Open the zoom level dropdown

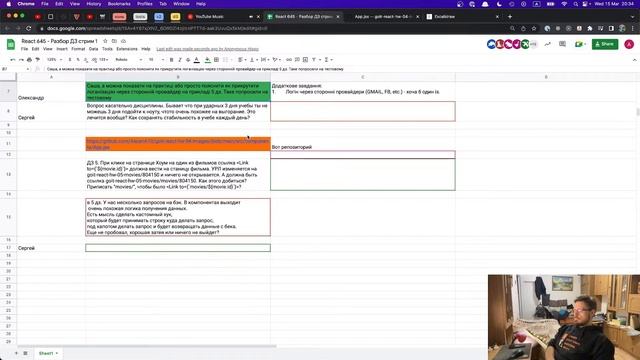click(x=54, y=60)
